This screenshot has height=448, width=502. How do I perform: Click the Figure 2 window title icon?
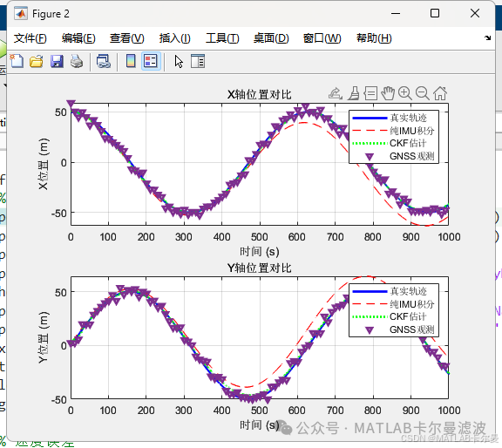tap(21, 13)
